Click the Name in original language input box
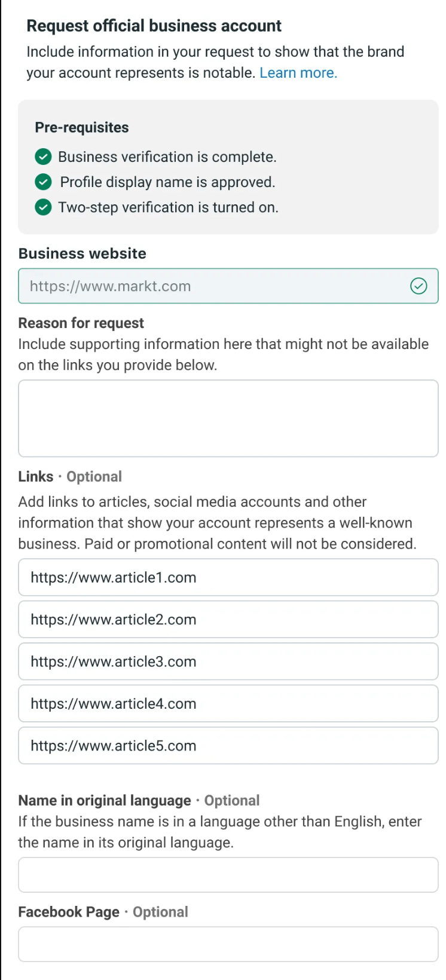 [x=227, y=874]
